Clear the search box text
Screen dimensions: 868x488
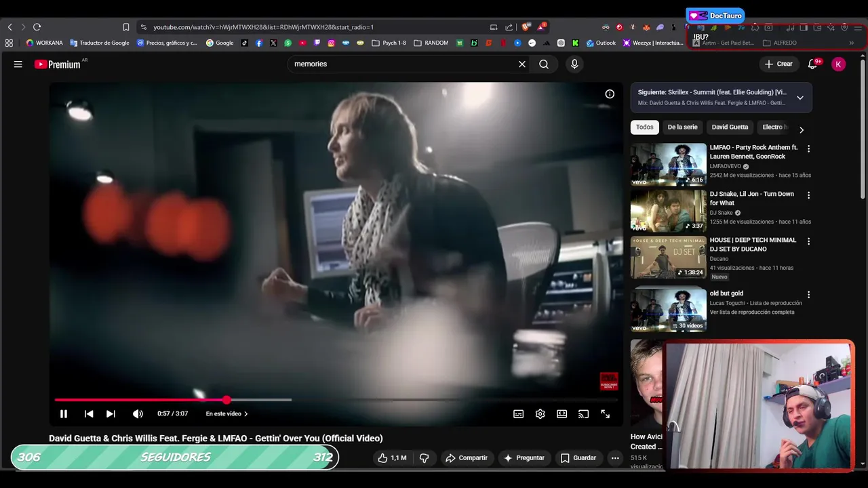pyautogui.click(x=522, y=64)
